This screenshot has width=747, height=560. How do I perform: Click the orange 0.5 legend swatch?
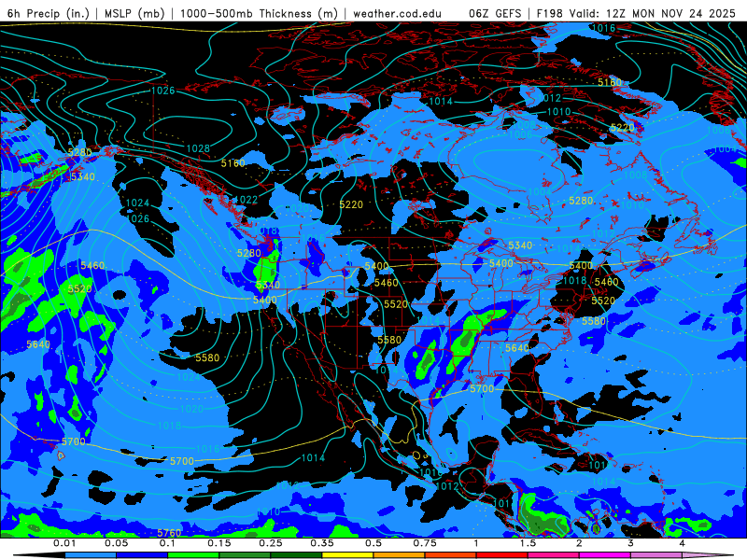pos(400,555)
